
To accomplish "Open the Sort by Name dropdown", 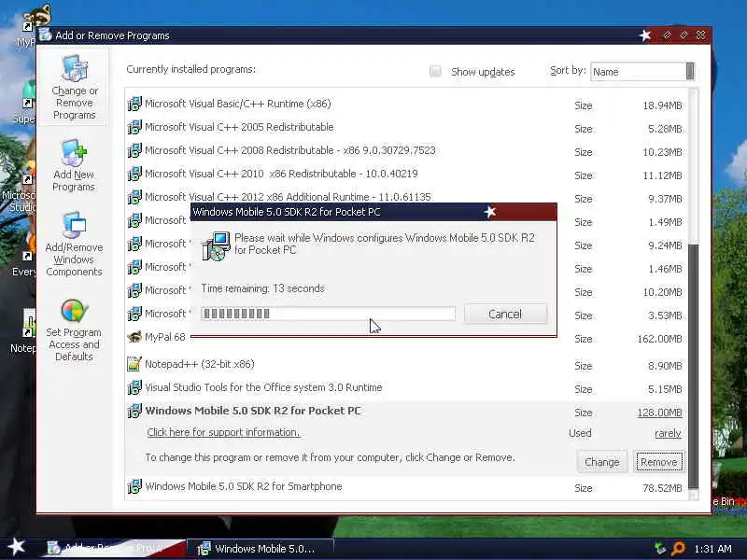I will click(642, 72).
